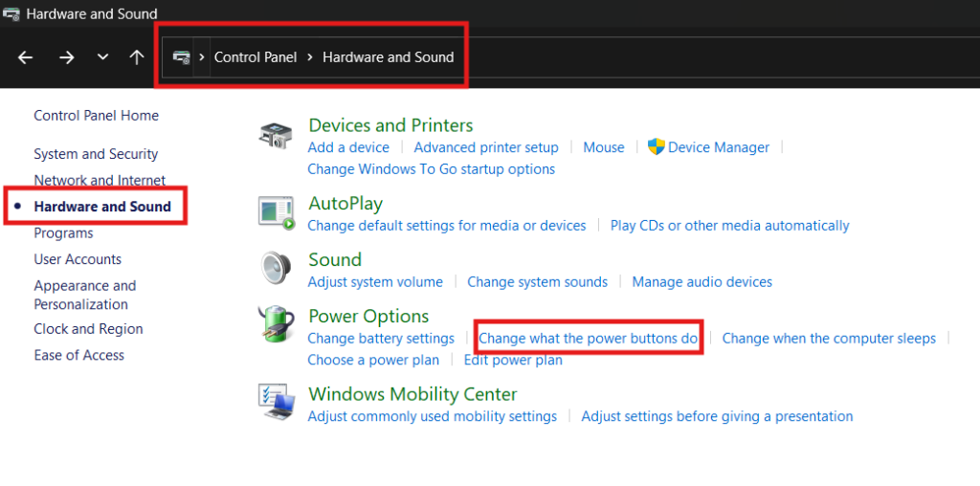Image resolution: width=980 pixels, height=486 pixels.
Task: Open Manage audio devices link
Action: click(x=702, y=282)
